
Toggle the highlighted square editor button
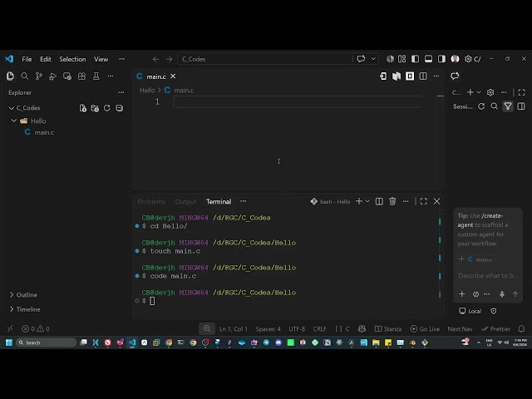click(410, 76)
